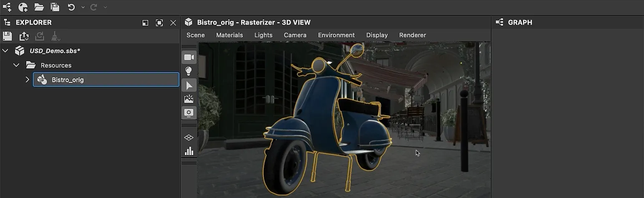Toggle the environment image tool

tap(189, 99)
